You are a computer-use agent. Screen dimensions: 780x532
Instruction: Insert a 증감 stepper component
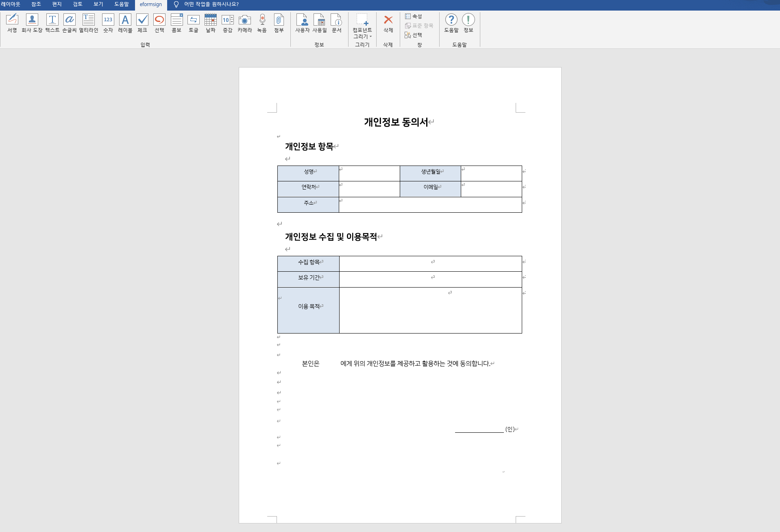[227, 23]
